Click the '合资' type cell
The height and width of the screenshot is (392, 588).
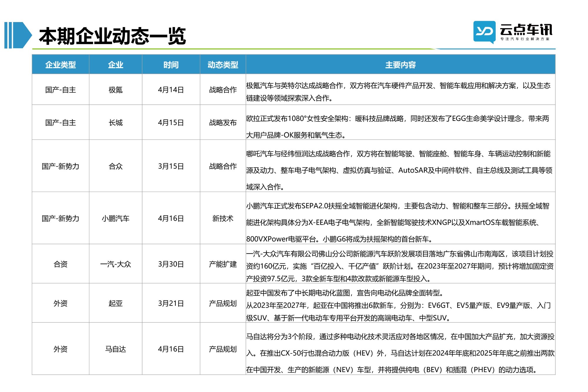point(61,264)
